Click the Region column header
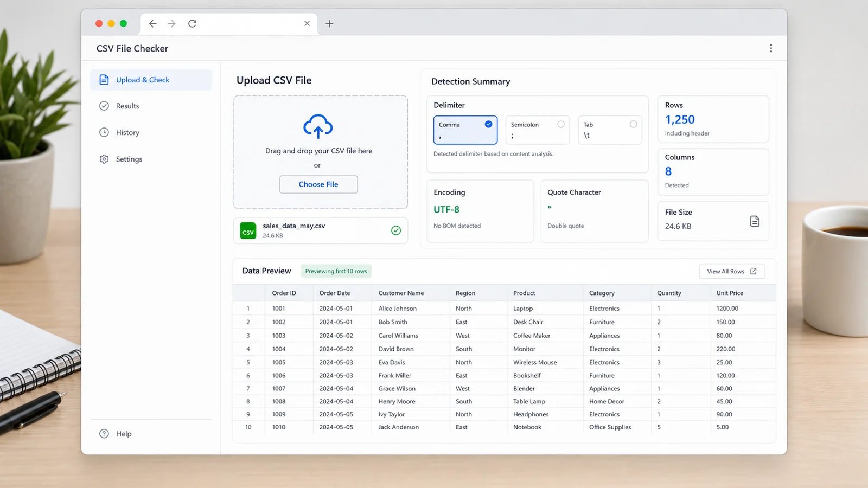 (x=465, y=293)
